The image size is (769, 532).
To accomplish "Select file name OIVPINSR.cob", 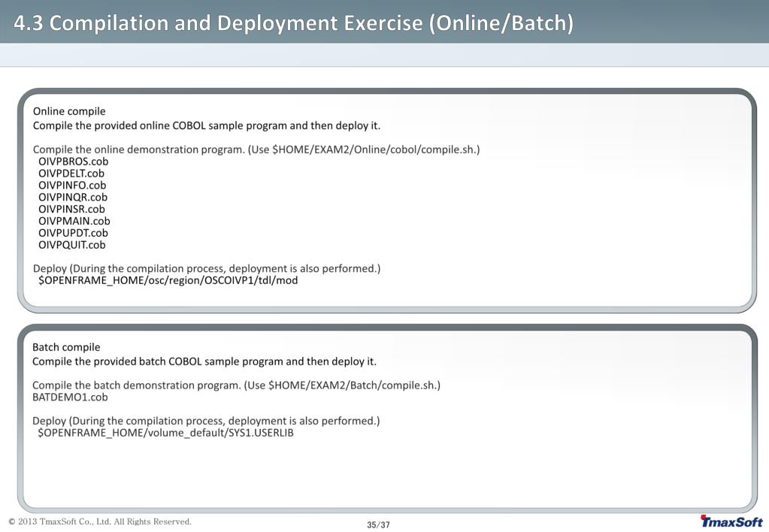I will pos(71,209).
